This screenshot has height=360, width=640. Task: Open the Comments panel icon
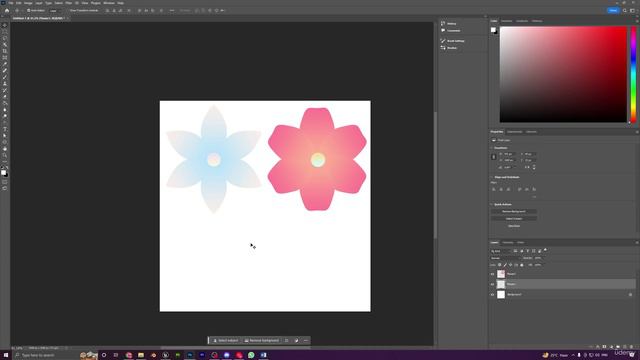tap(443, 31)
